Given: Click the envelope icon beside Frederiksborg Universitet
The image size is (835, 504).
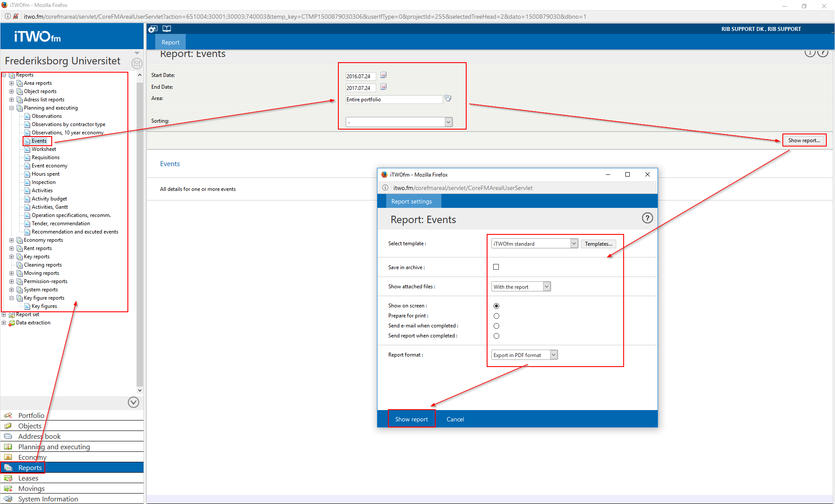Looking at the screenshot, I should pos(137,63).
